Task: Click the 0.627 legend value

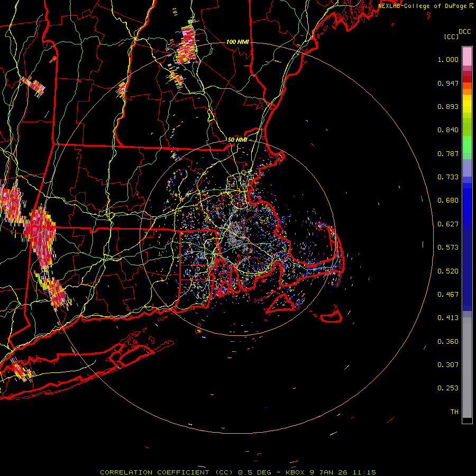Action: 448,224
